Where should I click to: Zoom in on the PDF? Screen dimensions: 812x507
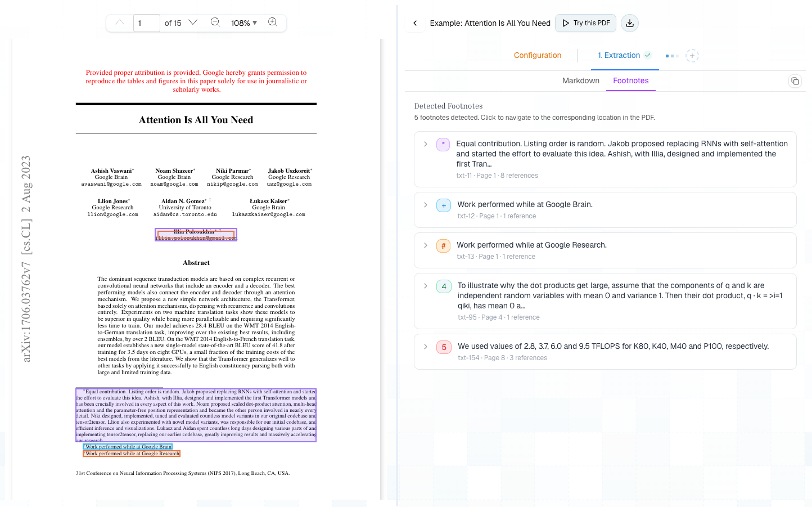click(273, 23)
